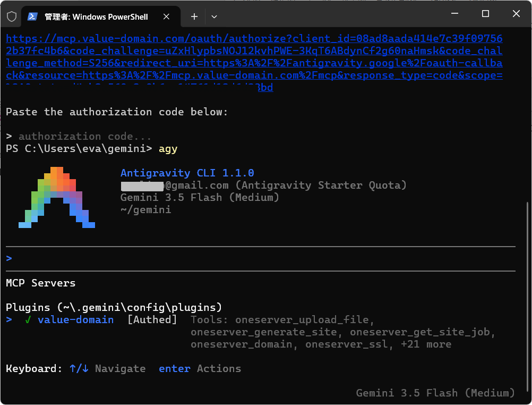Click the Gemini 3.5 Flash status at bottom right
This screenshot has width=532, height=405.
coord(435,393)
